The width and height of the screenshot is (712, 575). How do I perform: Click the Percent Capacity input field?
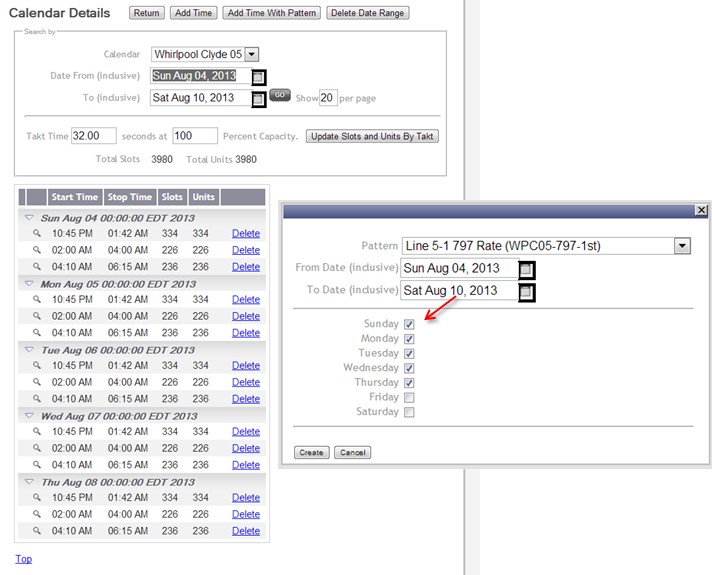coord(195,136)
